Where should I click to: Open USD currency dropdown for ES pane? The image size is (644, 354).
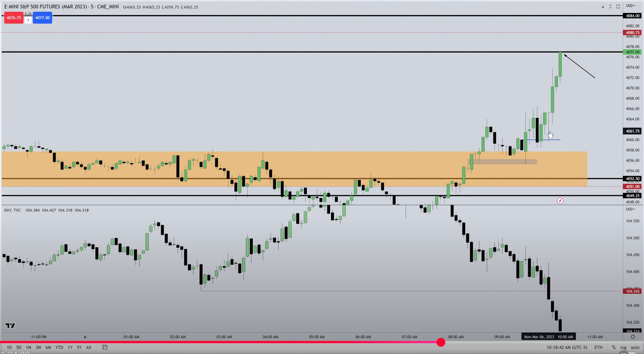pyautogui.click(x=630, y=5)
